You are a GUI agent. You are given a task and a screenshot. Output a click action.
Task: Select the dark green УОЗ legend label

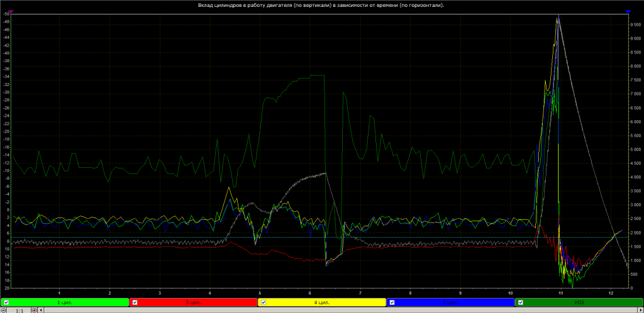[579, 302]
